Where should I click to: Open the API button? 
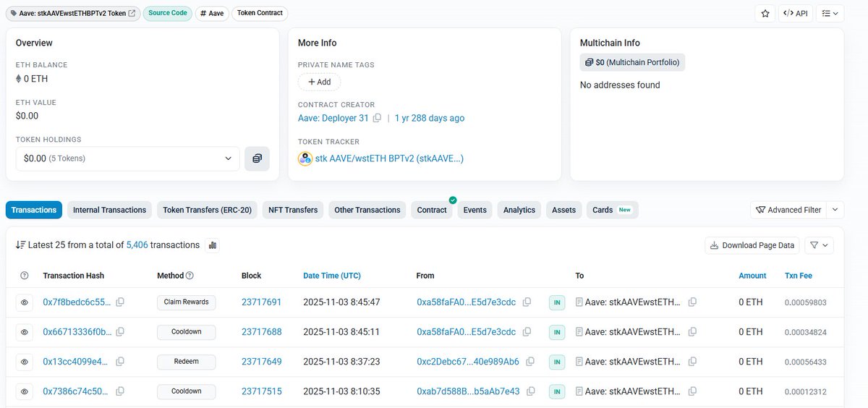[x=796, y=13]
